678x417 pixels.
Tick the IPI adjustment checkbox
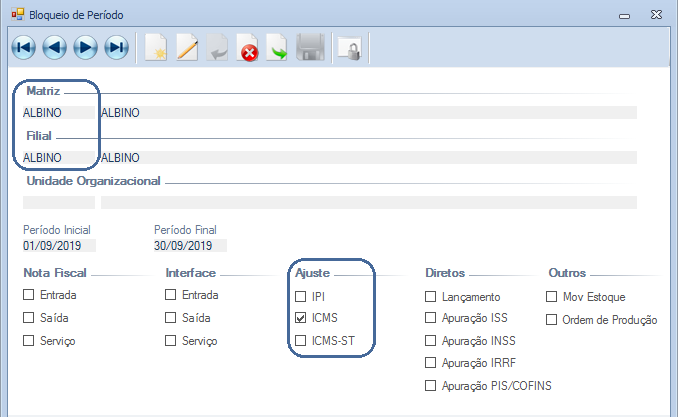click(301, 296)
